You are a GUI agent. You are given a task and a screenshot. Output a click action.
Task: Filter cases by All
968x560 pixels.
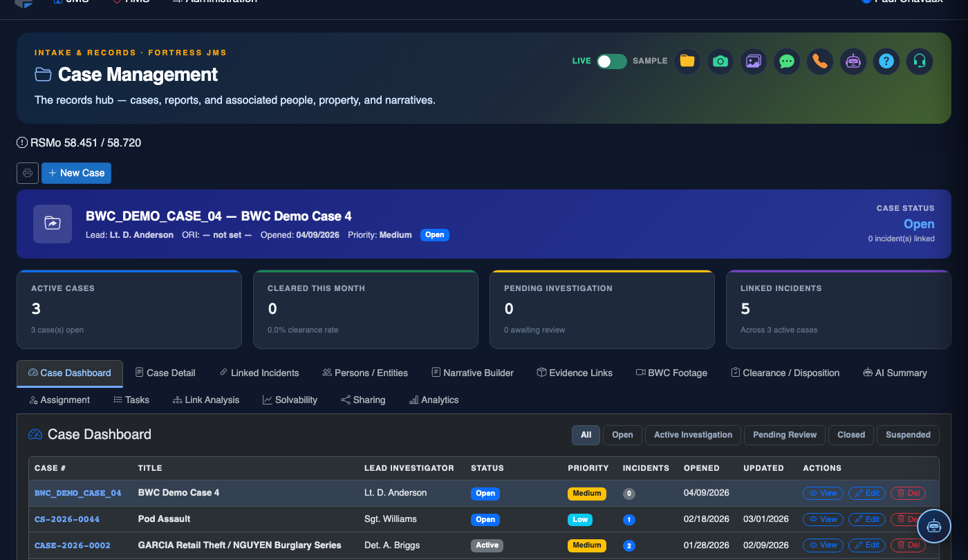(x=586, y=435)
